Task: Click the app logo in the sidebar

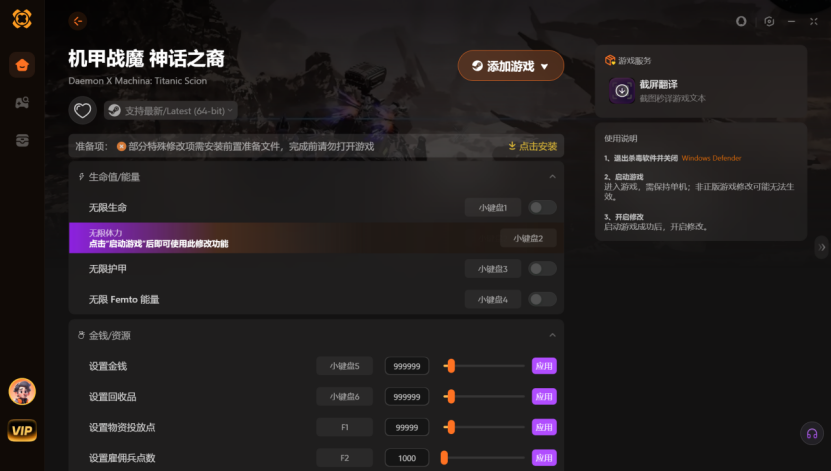Action: coord(22,19)
